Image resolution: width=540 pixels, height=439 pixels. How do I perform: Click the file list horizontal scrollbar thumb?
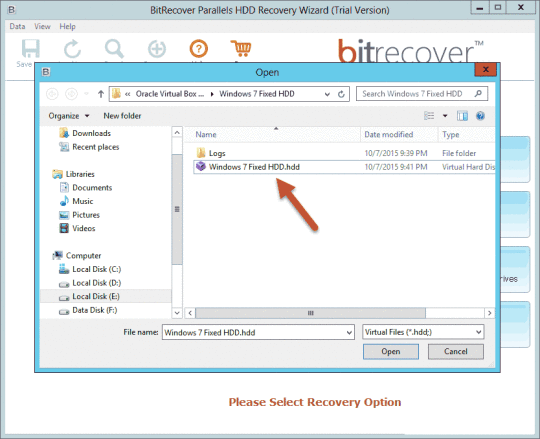pos(311,313)
